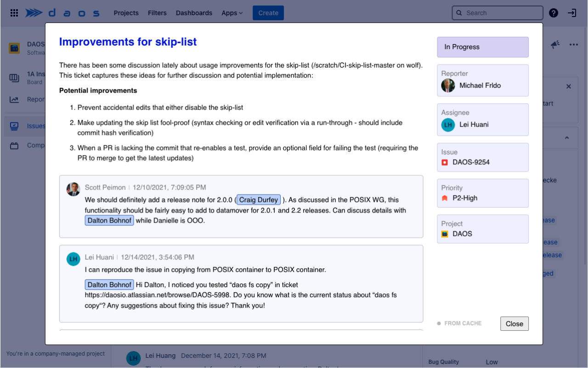588x368 pixels.
Task: Dismiss the panel with the x
Action: (569, 86)
